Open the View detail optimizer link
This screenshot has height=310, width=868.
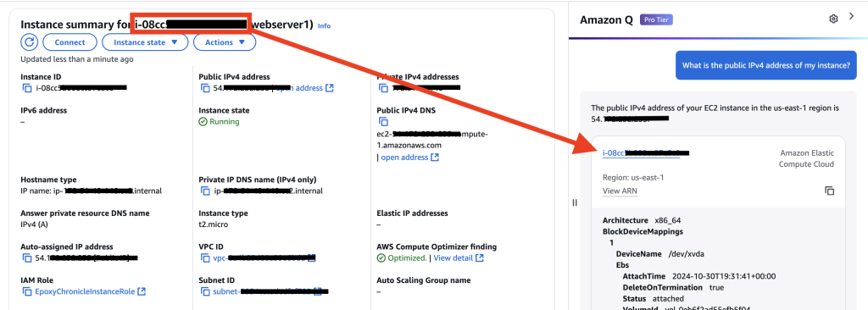pos(453,258)
